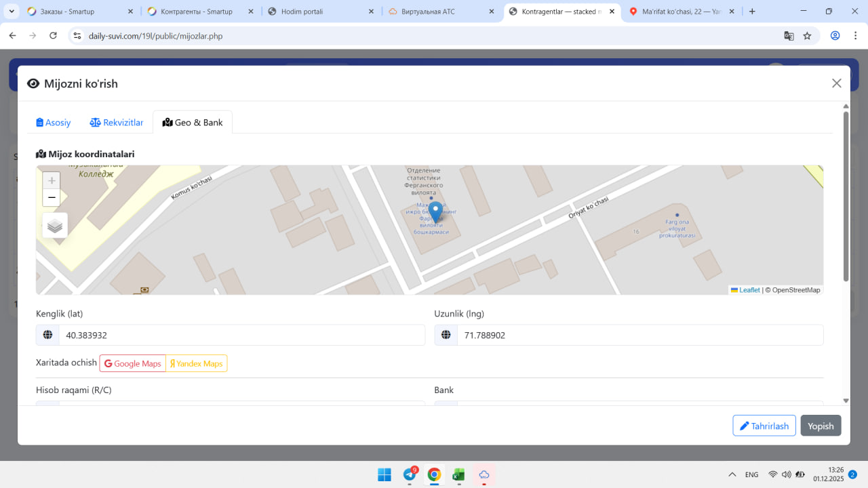Select the Geo & Bank tab
868x488 pixels.
tap(193, 123)
